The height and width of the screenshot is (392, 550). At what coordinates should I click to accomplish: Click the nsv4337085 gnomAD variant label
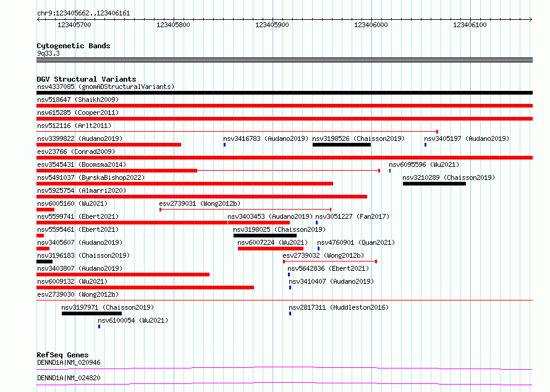[106, 87]
